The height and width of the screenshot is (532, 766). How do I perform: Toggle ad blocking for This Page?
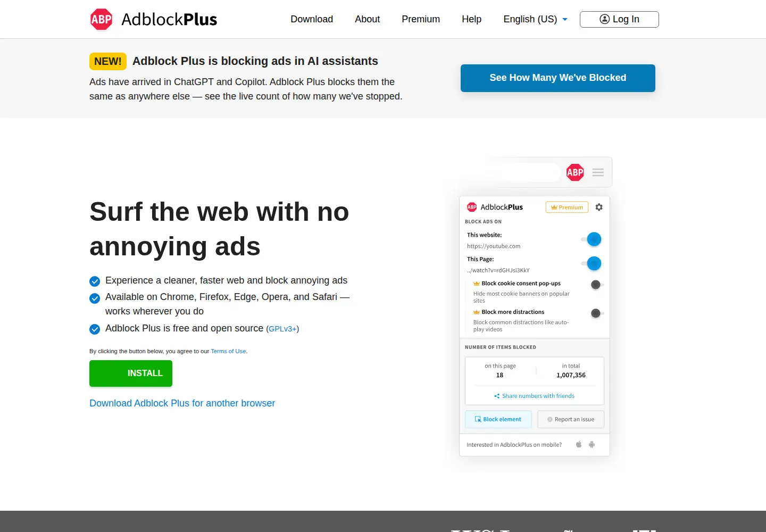click(x=592, y=263)
